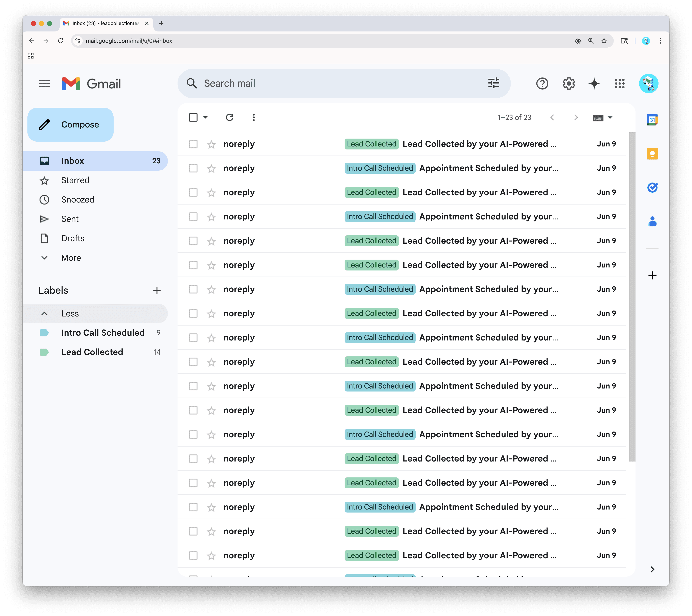Screen dimensions: 692x616
Task: Check the second email's checkbox
Action: pos(193,168)
